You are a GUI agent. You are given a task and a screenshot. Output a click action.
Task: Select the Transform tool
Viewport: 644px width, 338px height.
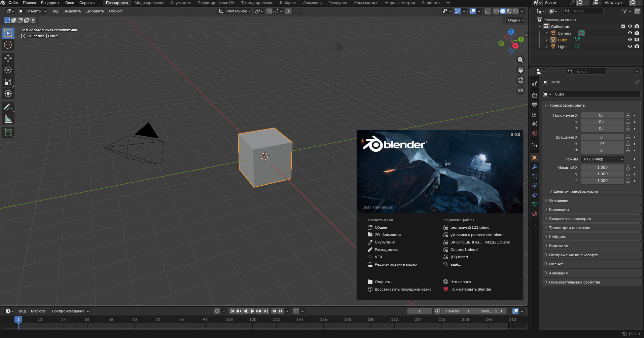pos(8,93)
